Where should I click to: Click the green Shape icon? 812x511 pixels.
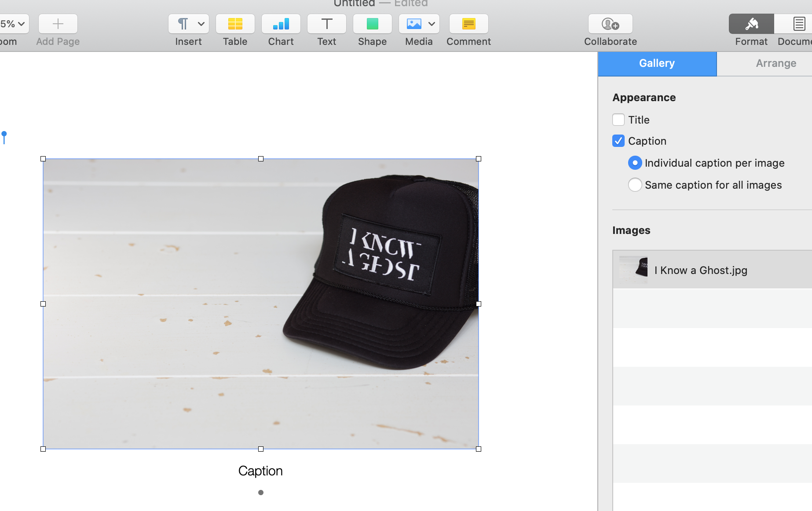tap(372, 24)
